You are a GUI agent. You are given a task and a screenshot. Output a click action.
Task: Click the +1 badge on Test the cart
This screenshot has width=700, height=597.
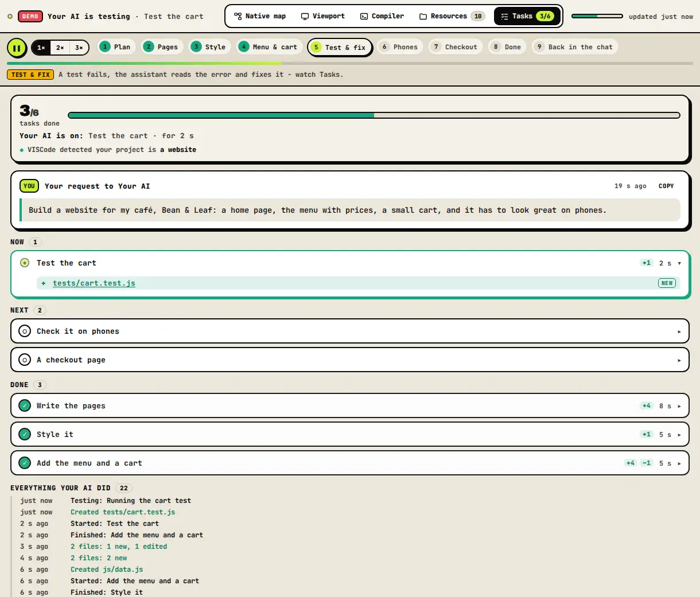[x=647, y=263]
